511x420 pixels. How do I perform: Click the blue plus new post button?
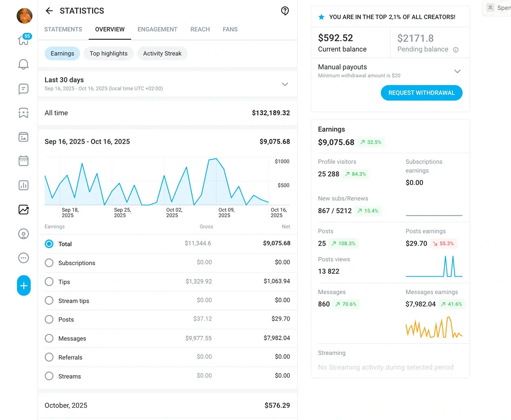(x=23, y=286)
